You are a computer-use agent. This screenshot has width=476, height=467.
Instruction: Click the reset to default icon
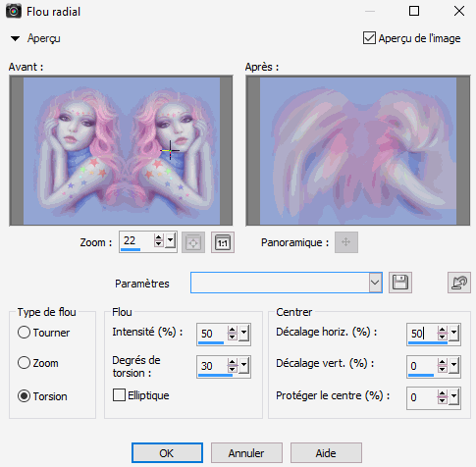click(459, 283)
